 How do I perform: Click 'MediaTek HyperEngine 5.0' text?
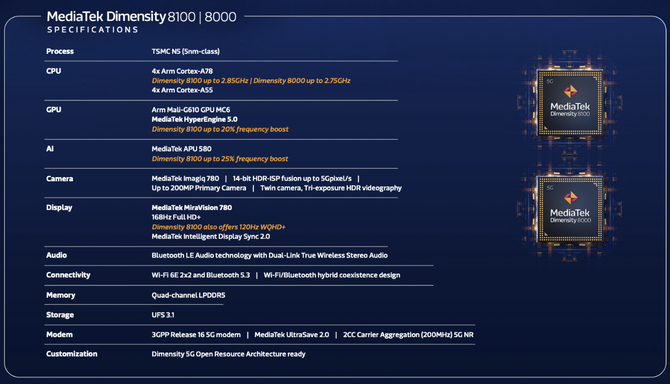(x=194, y=120)
